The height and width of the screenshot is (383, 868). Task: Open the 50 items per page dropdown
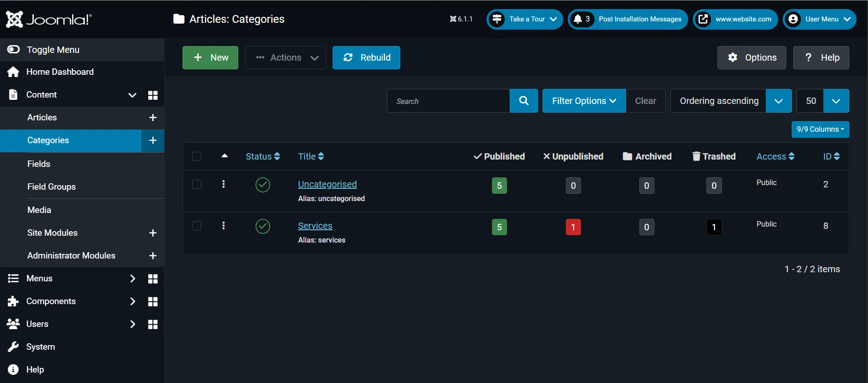click(823, 101)
